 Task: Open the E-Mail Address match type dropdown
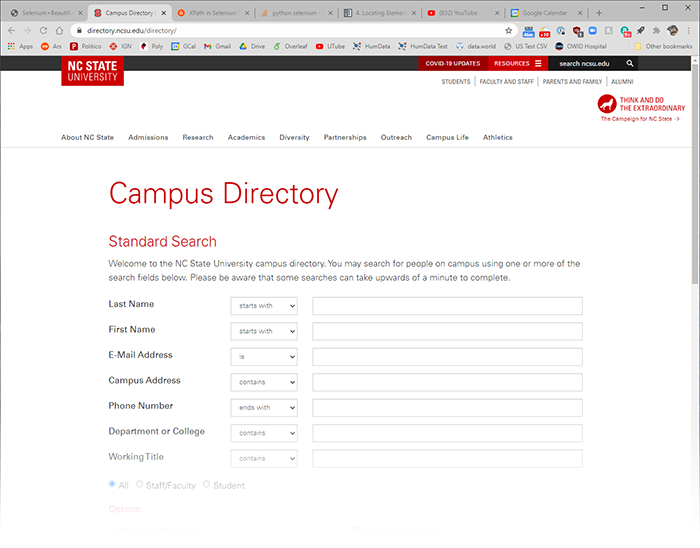(x=264, y=357)
